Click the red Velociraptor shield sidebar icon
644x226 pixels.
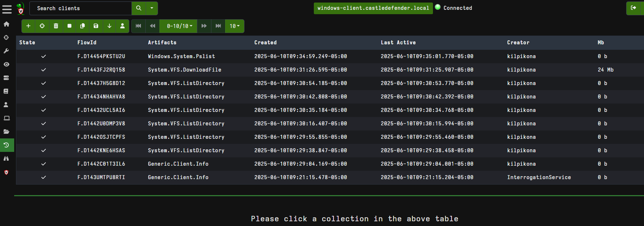pyautogui.click(x=6, y=172)
